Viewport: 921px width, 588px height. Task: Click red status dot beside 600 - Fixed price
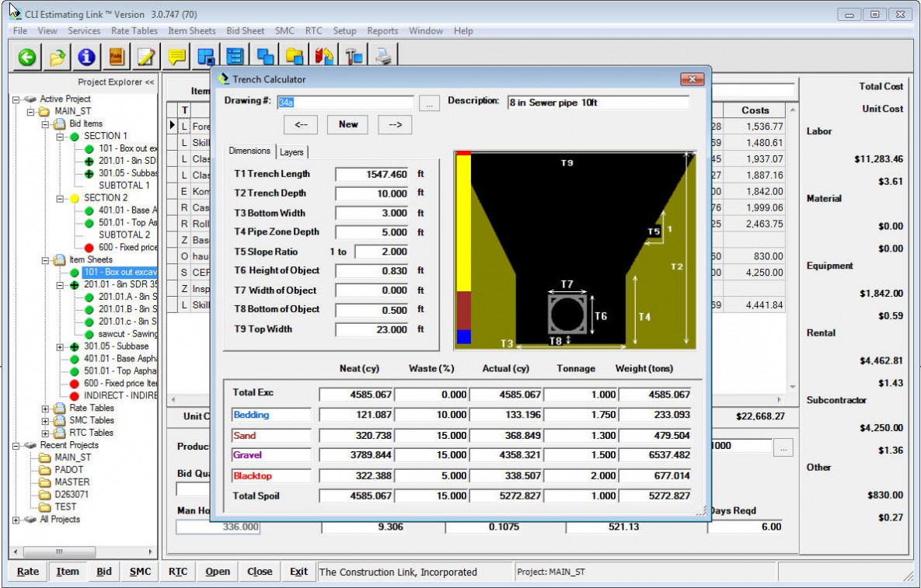[89, 248]
